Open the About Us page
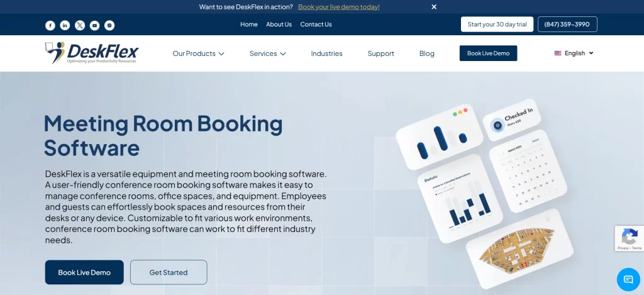 click(279, 25)
